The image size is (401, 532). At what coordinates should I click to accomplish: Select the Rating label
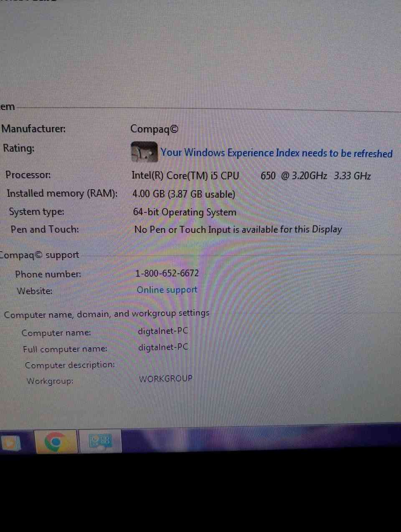(19, 148)
